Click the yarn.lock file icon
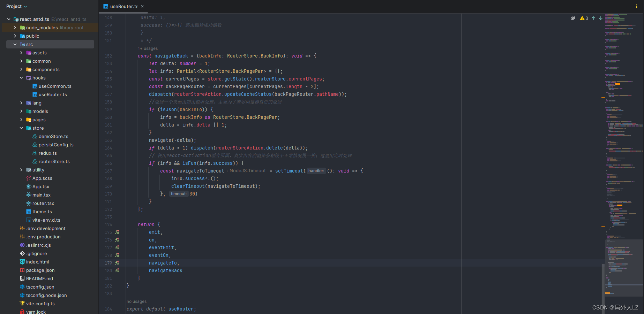644x314 pixels. pyautogui.click(x=22, y=312)
